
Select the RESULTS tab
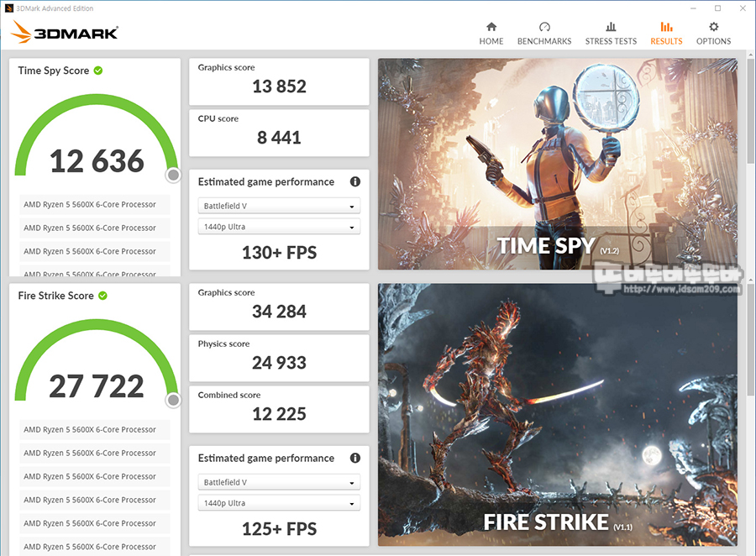pyautogui.click(x=666, y=34)
